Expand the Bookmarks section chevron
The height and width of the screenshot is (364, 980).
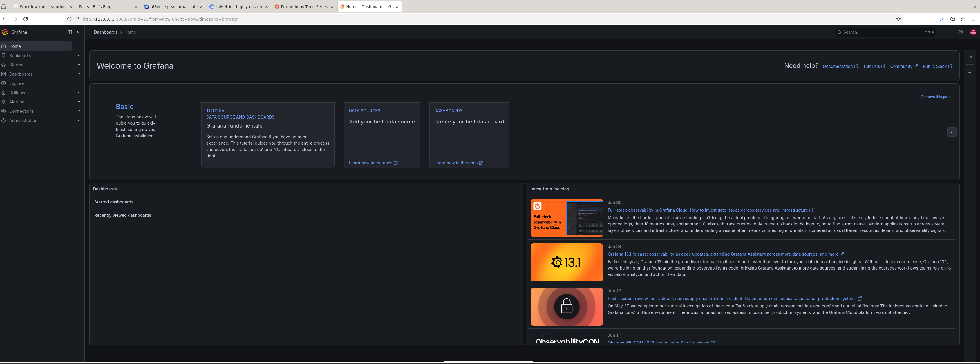(79, 55)
